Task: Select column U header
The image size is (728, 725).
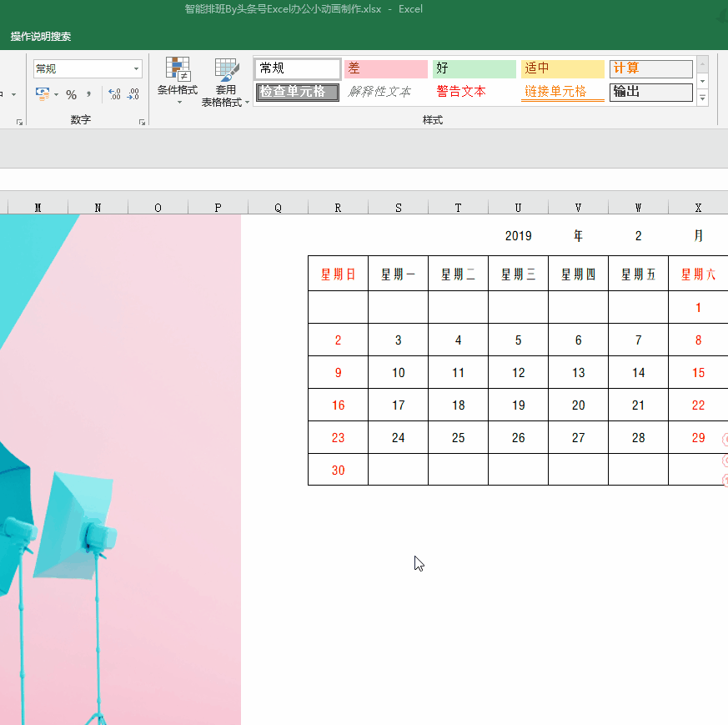Action: click(x=518, y=208)
